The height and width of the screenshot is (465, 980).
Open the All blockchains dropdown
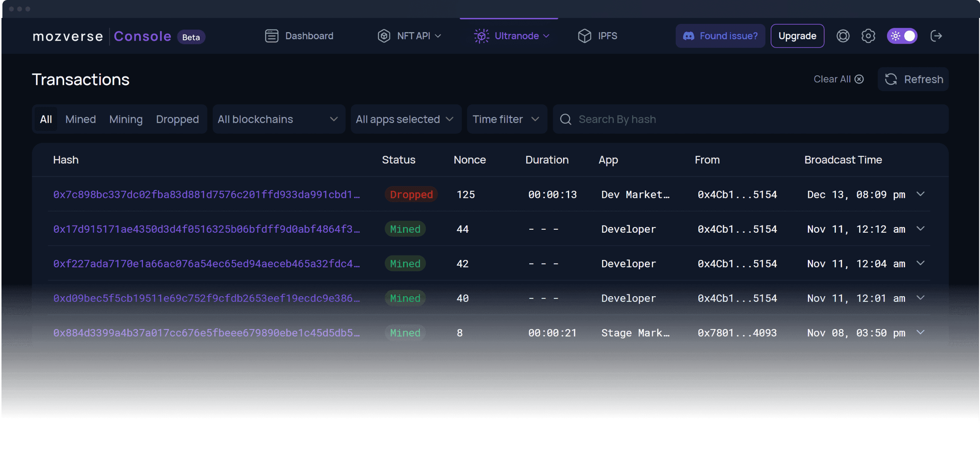click(x=278, y=119)
